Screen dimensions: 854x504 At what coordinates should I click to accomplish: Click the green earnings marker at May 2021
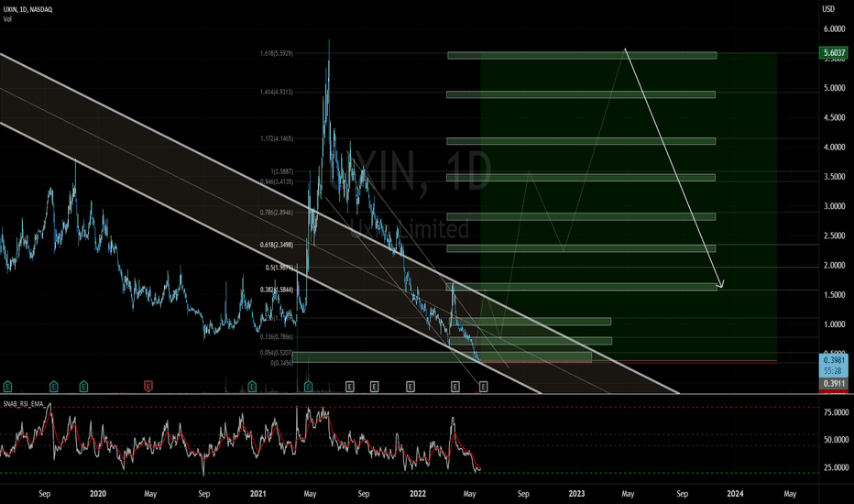coord(308,387)
